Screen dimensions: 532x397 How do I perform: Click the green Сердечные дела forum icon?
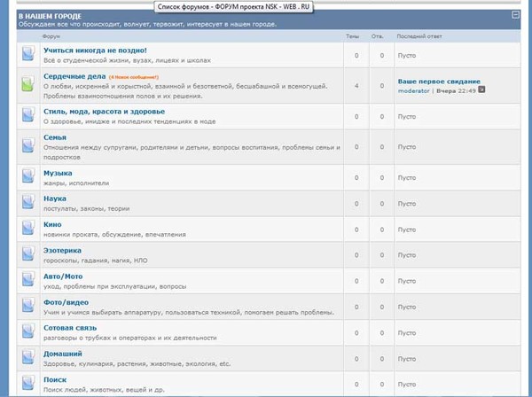click(28, 84)
